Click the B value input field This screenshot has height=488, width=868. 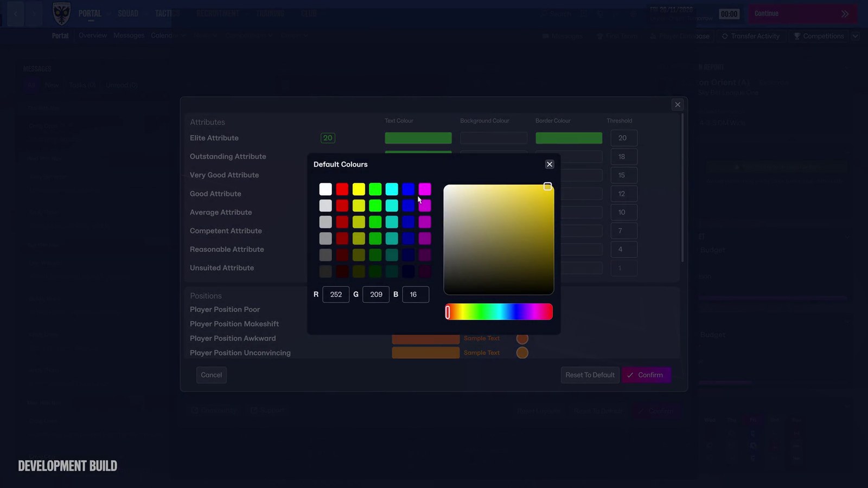tap(416, 294)
